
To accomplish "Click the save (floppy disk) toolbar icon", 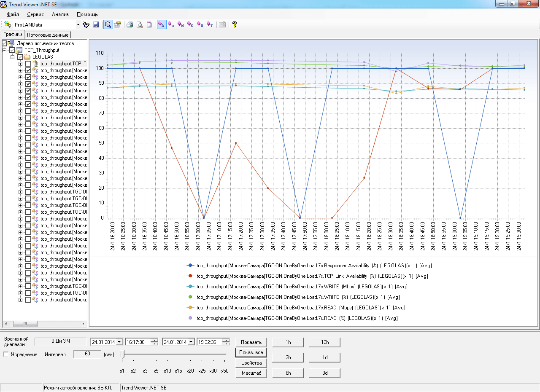I will [96, 25].
